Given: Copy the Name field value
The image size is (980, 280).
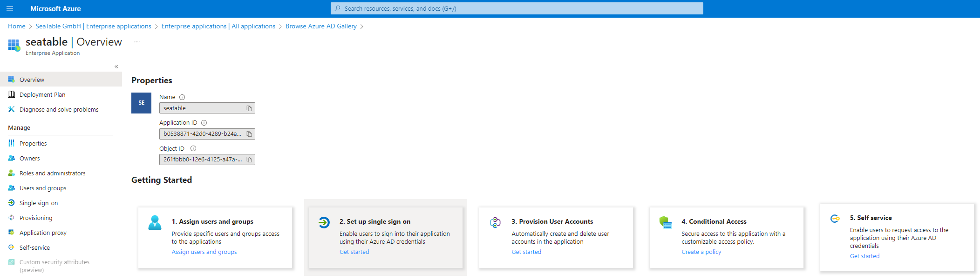Looking at the screenshot, I should click(x=249, y=108).
